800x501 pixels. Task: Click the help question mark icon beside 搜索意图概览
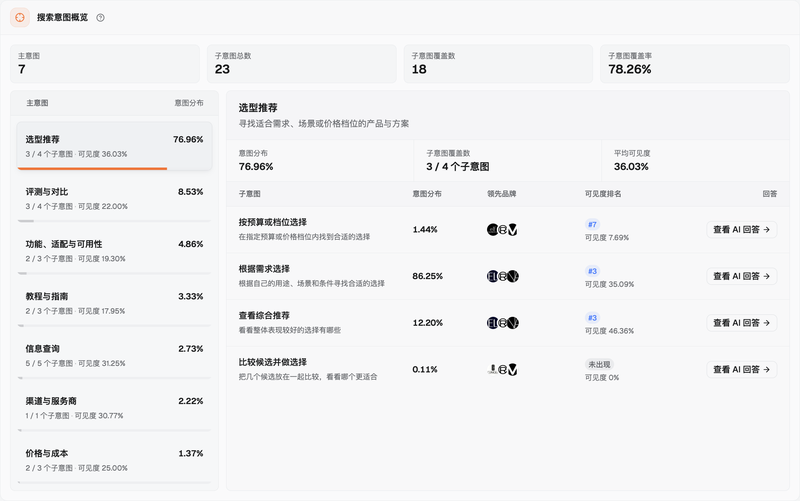[101, 18]
